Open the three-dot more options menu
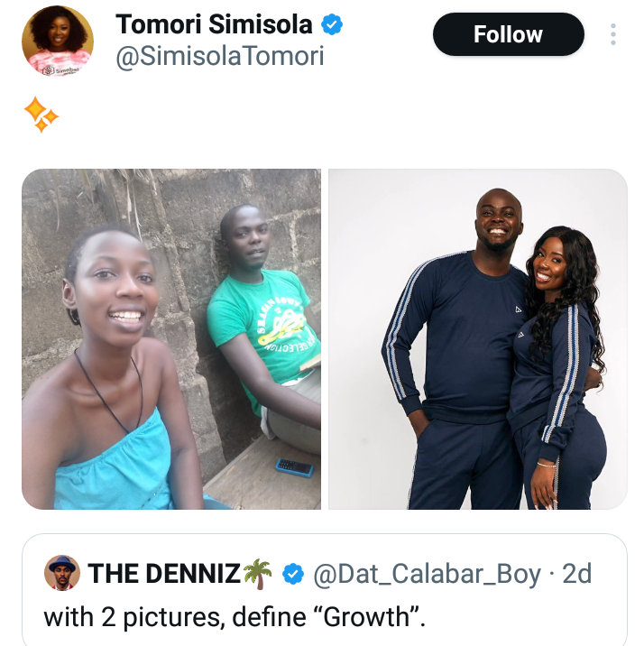Image resolution: width=644 pixels, height=646 pixels. (613, 34)
